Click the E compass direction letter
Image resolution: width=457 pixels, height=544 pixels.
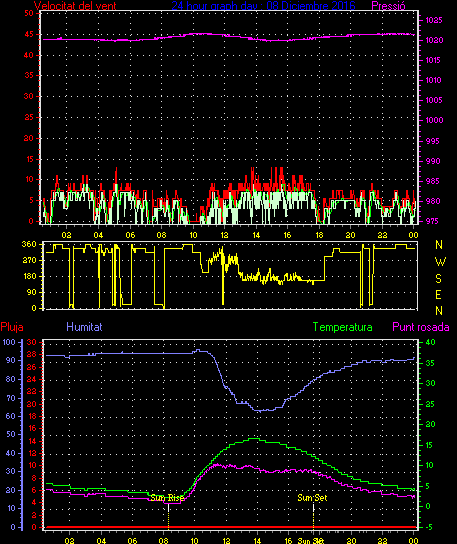(438, 295)
